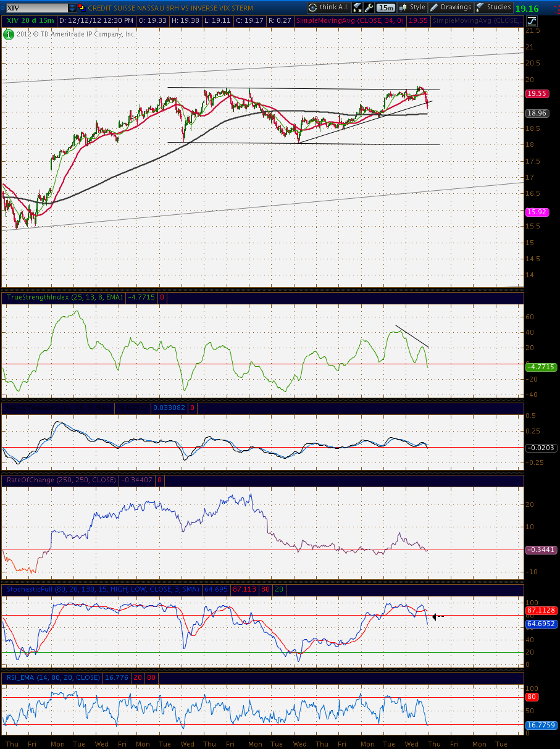The image size is (560, 749).
Task: Click the 19.16 last price in header
Action: tap(527, 8)
